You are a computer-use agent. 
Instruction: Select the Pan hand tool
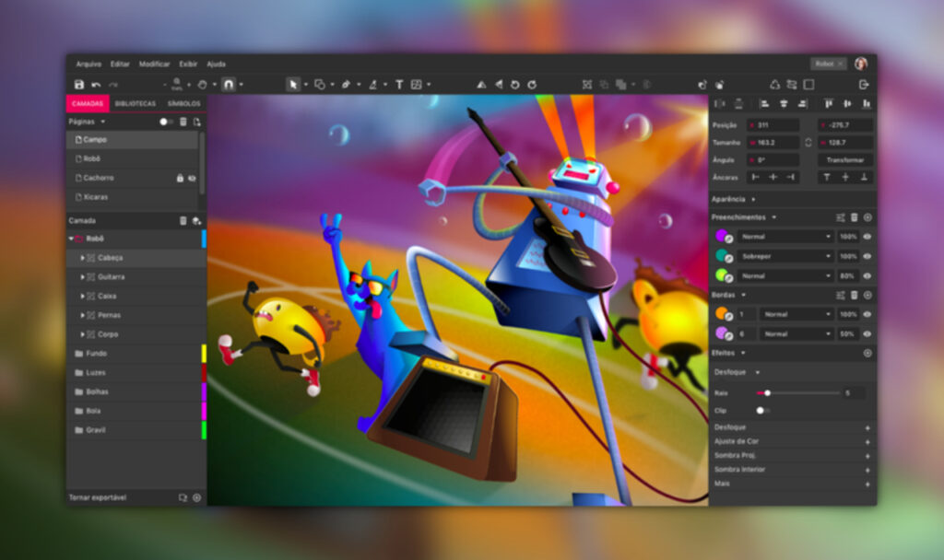click(202, 85)
